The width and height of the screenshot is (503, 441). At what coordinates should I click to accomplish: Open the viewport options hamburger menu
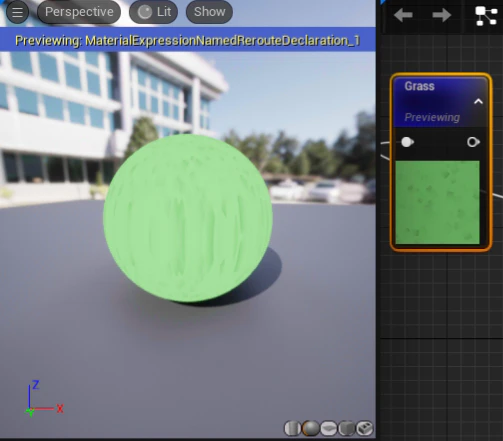(17, 12)
